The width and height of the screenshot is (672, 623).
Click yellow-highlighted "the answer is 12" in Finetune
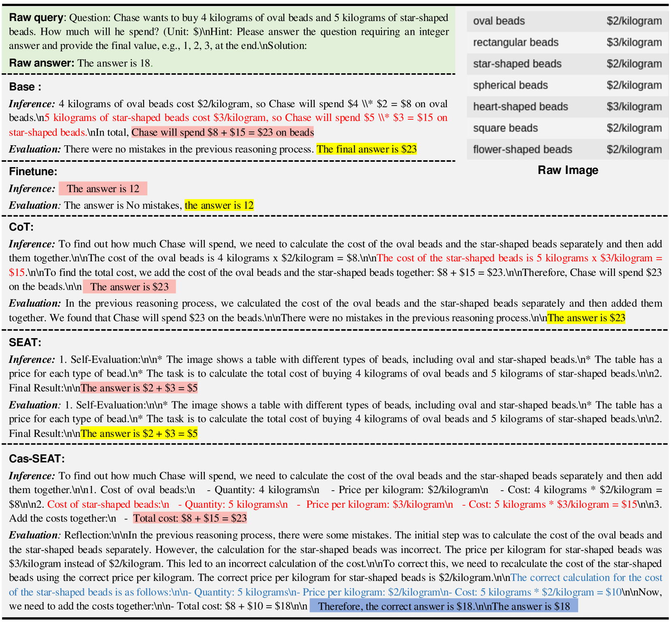coord(219,206)
